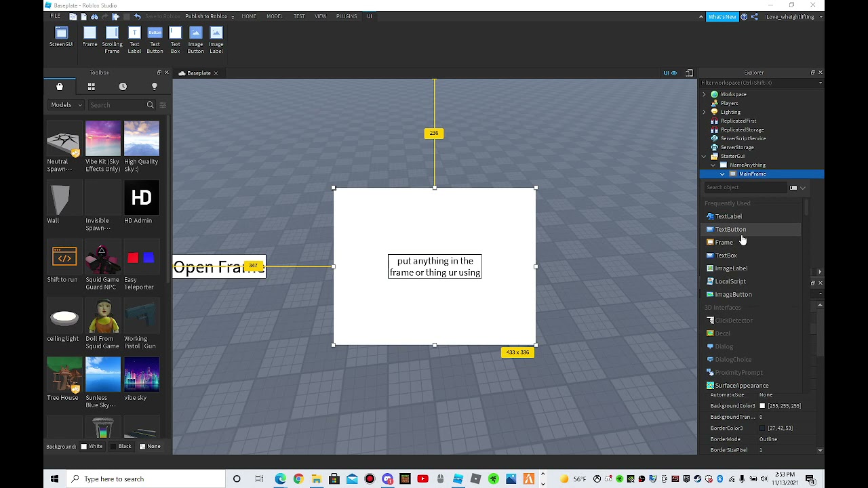The width and height of the screenshot is (868, 488).
Task: Click the BackgroundColor3 white swatch
Action: [x=762, y=406]
